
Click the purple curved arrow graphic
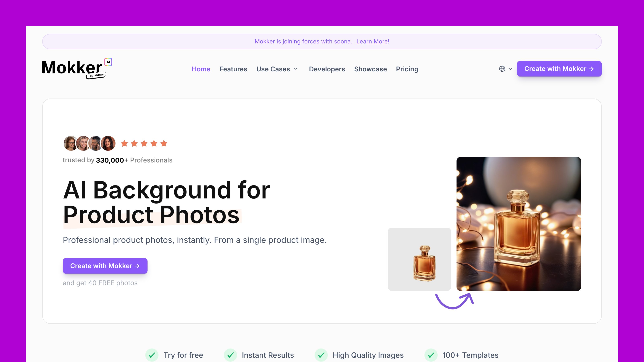[x=454, y=301]
